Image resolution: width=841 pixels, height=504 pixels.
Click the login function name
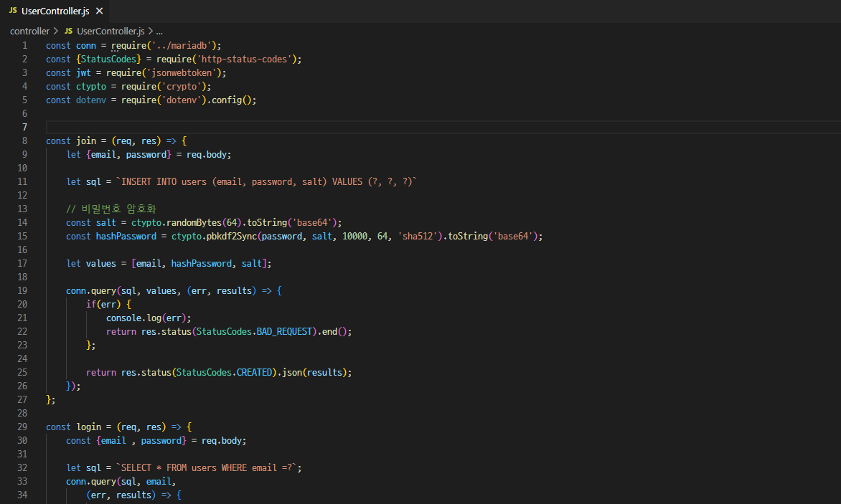point(88,427)
